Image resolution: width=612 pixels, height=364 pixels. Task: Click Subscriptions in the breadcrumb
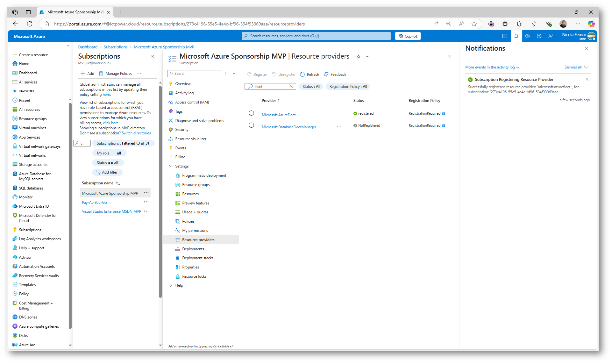(x=116, y=47)
